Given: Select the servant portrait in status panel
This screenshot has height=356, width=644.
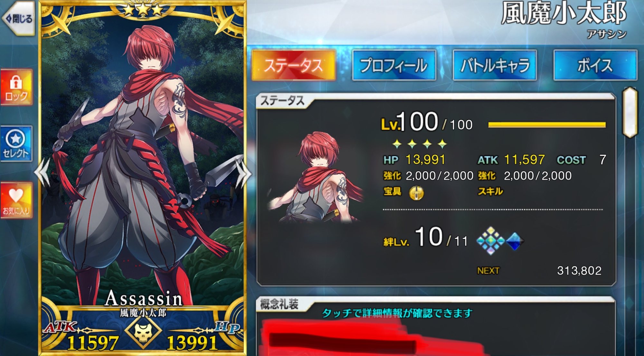Looking at the screenshot, I should (x=316, y=178).
